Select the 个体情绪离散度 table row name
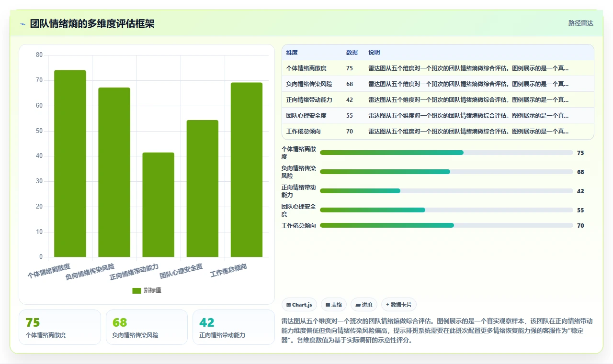The image size is (613, 364). pos(306,68)
